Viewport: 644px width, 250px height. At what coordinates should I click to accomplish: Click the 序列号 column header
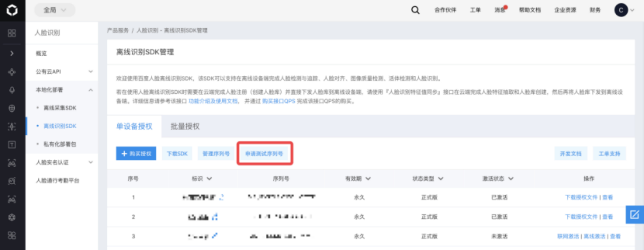(x=281, y=178)
